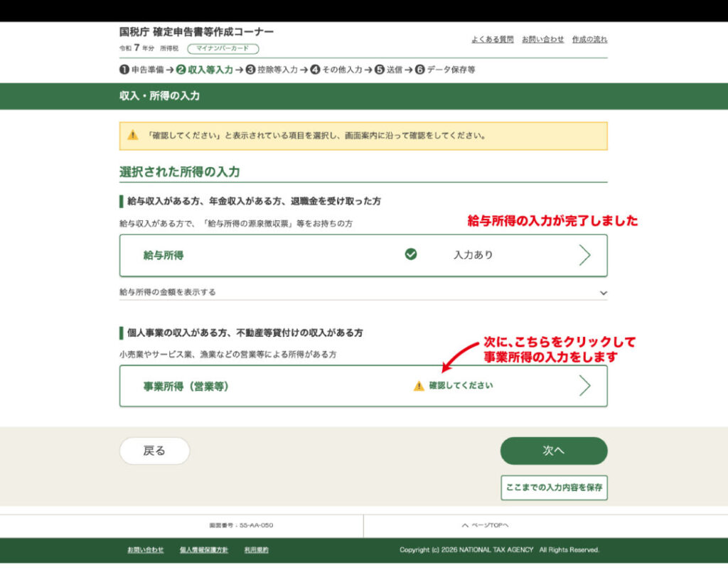Click the step 5 送信 number icon
Screen dimensions: 728x582
(380, 70)
